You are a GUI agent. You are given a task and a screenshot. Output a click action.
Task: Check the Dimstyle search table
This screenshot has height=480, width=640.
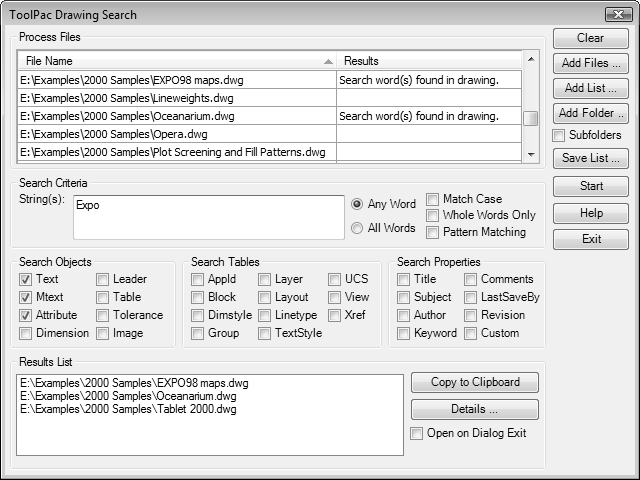[198, 315]
